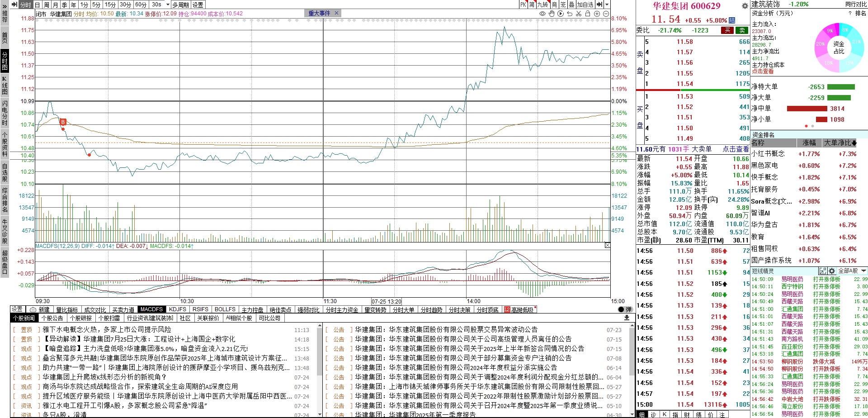The height and width of the screenshot is (418, 868).
Task: Select the BOLLFS indicator tab
Action: pos(225,309)
